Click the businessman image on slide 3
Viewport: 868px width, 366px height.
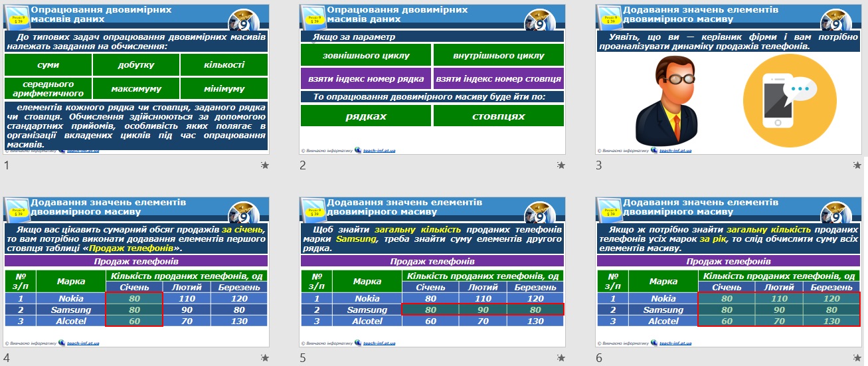(x=666, y=101)
